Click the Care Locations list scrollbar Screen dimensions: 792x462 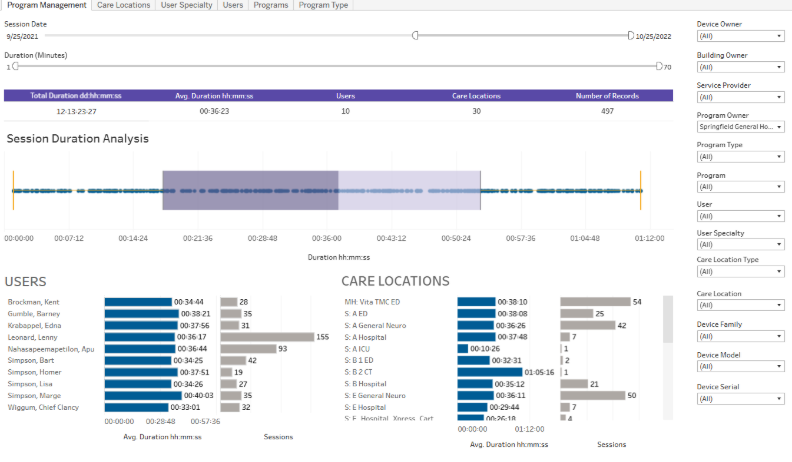[667, 320]
